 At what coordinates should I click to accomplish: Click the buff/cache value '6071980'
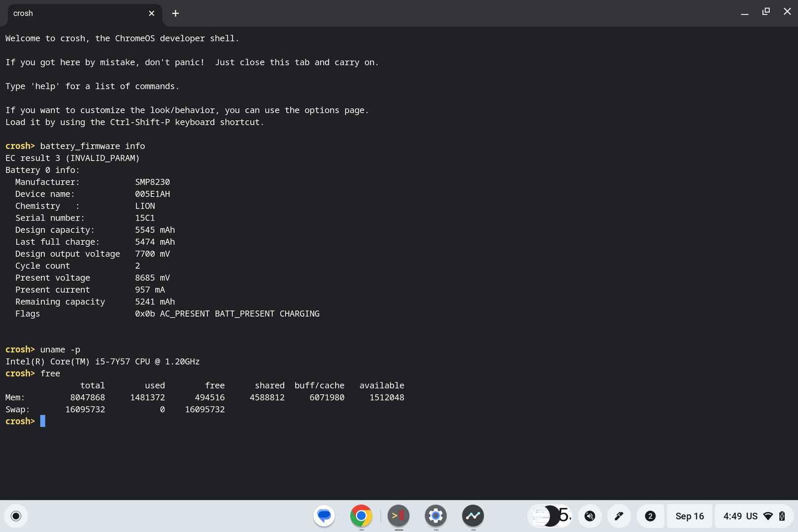(327, 398)
